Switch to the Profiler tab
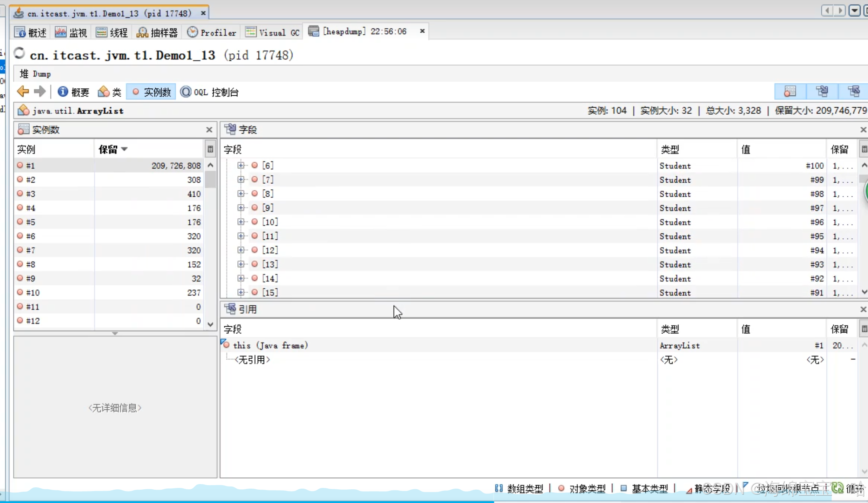The image size is (868, 503). (x=211, y=32)
